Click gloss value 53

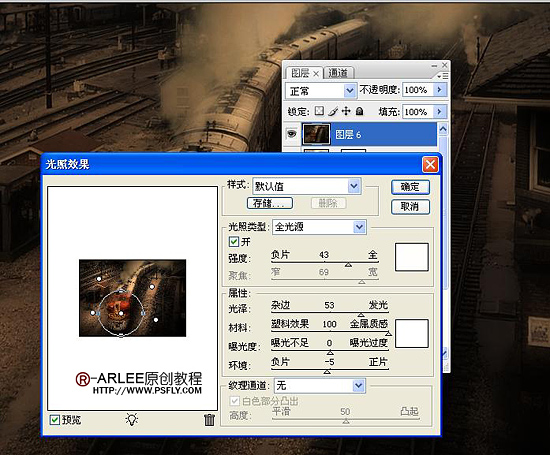point(329,305)
